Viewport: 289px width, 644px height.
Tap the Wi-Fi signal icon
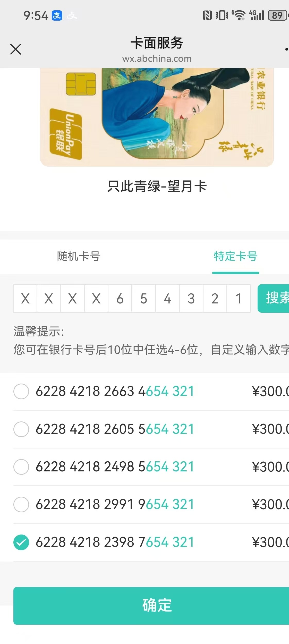coord(239,15)
